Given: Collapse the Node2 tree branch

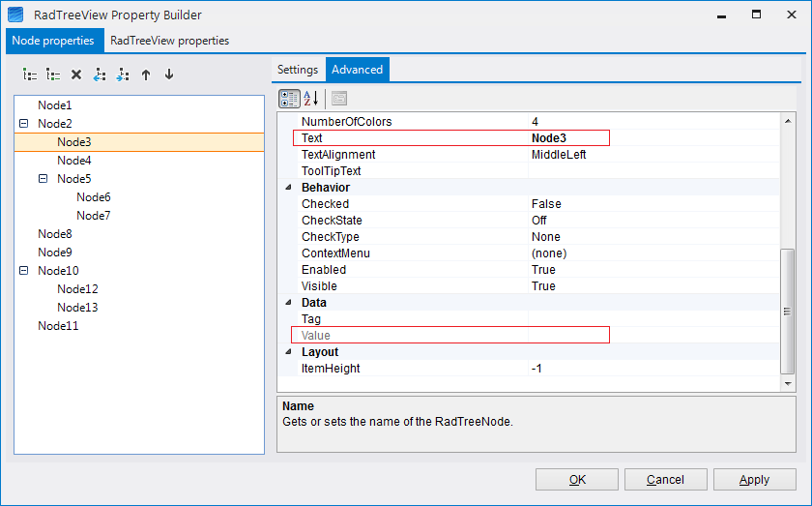Looking at the screenshot, I should tap(24, 124).
